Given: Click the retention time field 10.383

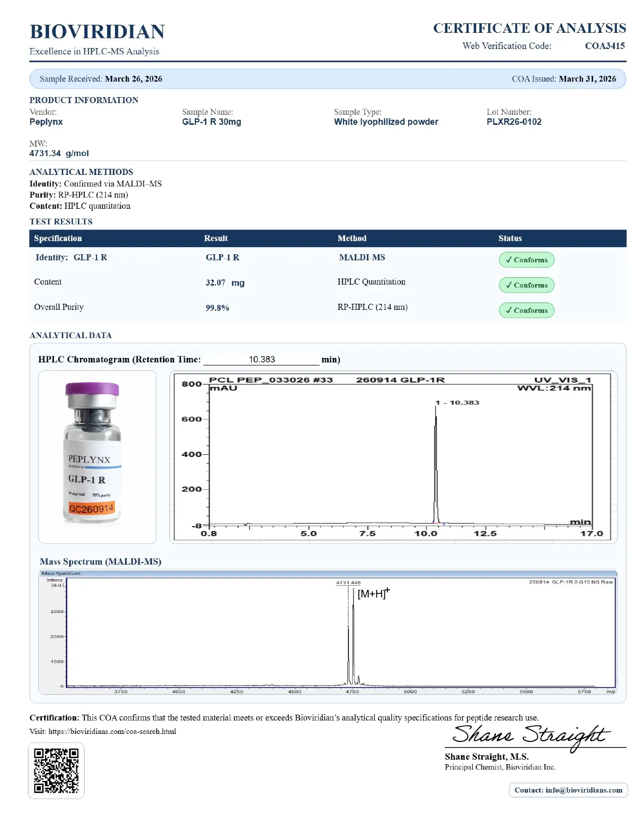Looking at the screenshot, I should pos(262,359).
